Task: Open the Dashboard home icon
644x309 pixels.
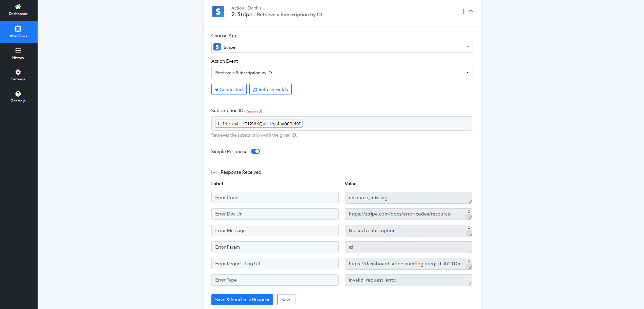Action: (x=18, y=7)
